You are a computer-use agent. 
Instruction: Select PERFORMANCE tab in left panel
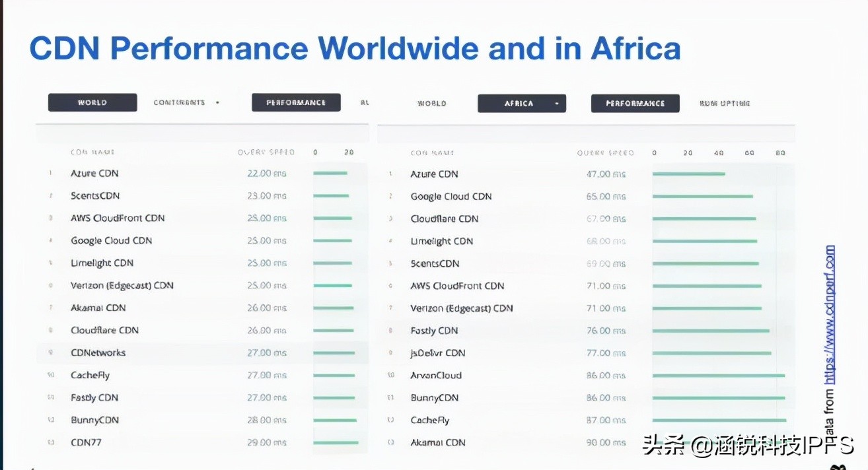tap(296, 102)
